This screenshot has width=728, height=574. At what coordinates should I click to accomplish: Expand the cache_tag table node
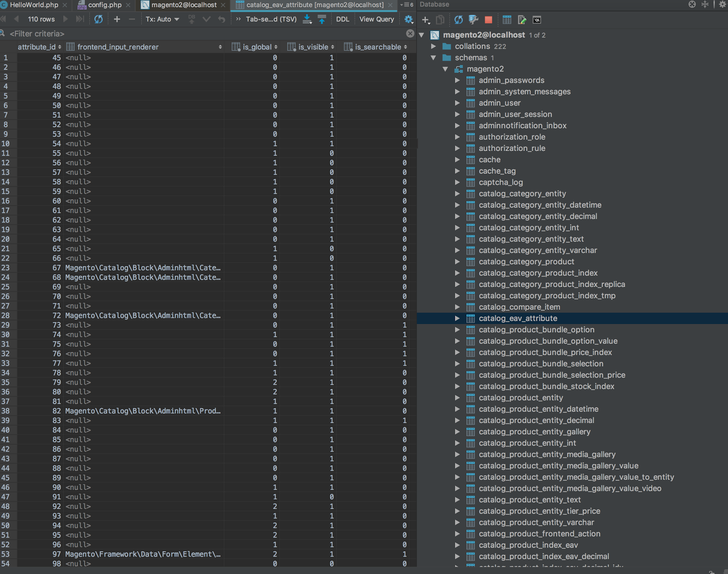457,171
